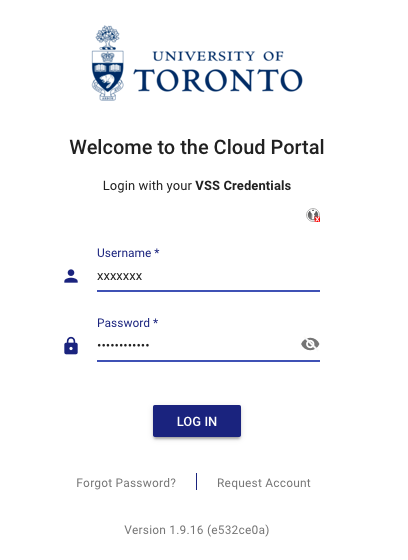
Task: Click the KeePassXC key icon with red X
Action: click(313, 215)
